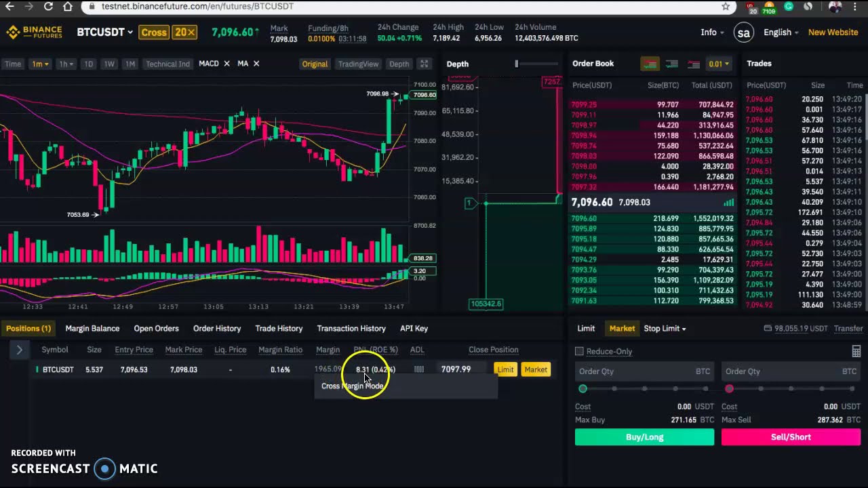This screenshot has height=488, width=868.
Task: Select the Limit order tab
Action: coord(586,328)
